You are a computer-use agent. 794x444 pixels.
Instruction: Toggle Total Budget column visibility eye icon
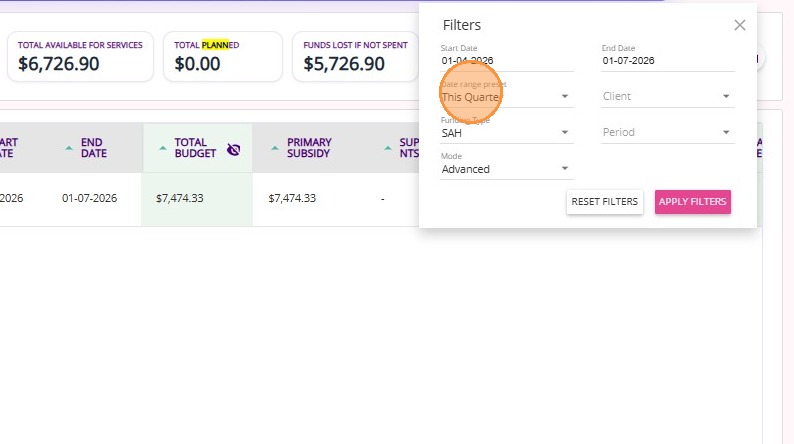(234, 149)
